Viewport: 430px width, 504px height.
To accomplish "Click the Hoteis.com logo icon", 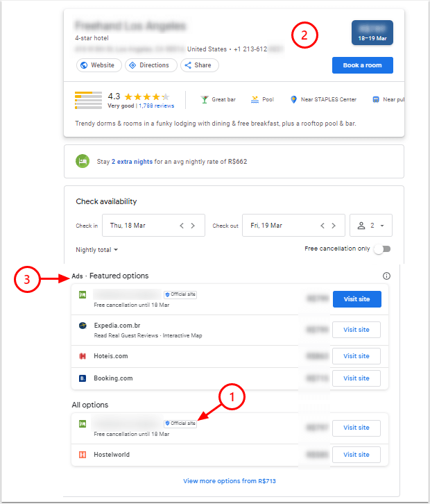I will click(x=82, y=356).
